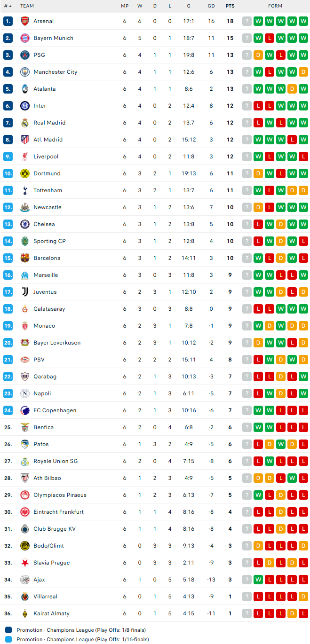Sort standings by GD column header
310x644 pixels.
211,6
